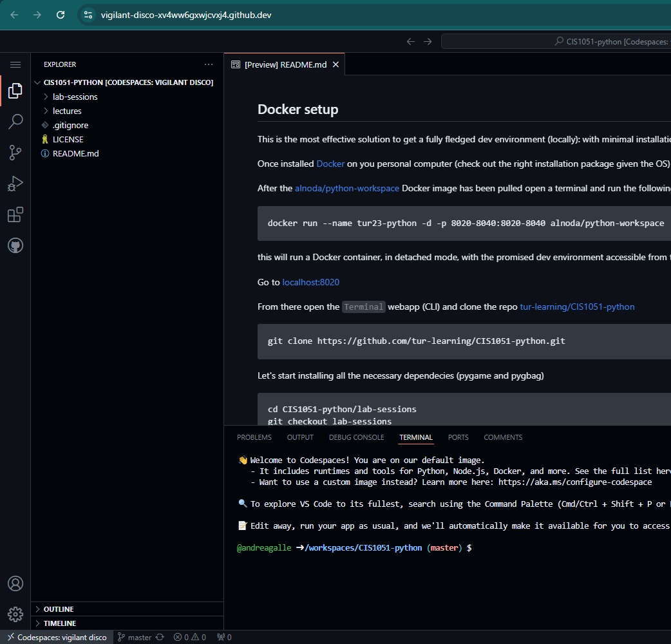The width and height of the screenshot is (671, 644).
Task: Click the inline 'Terminal' code text
Action: click(364, 307)
